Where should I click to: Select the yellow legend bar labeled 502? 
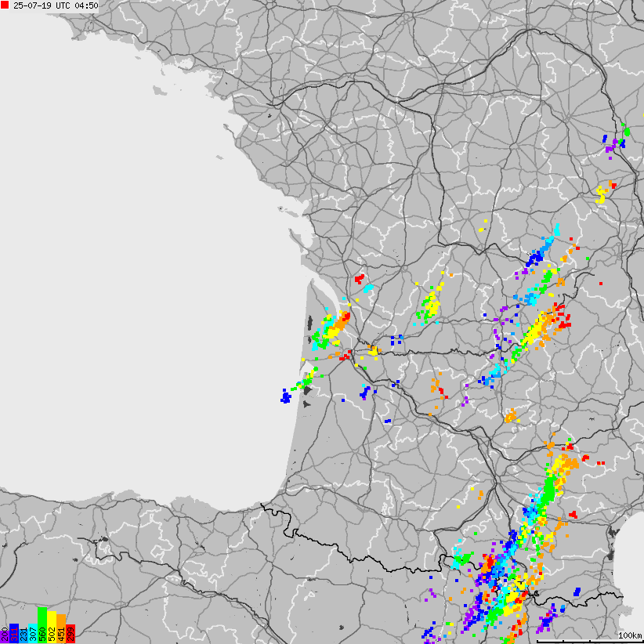(52, 628)
